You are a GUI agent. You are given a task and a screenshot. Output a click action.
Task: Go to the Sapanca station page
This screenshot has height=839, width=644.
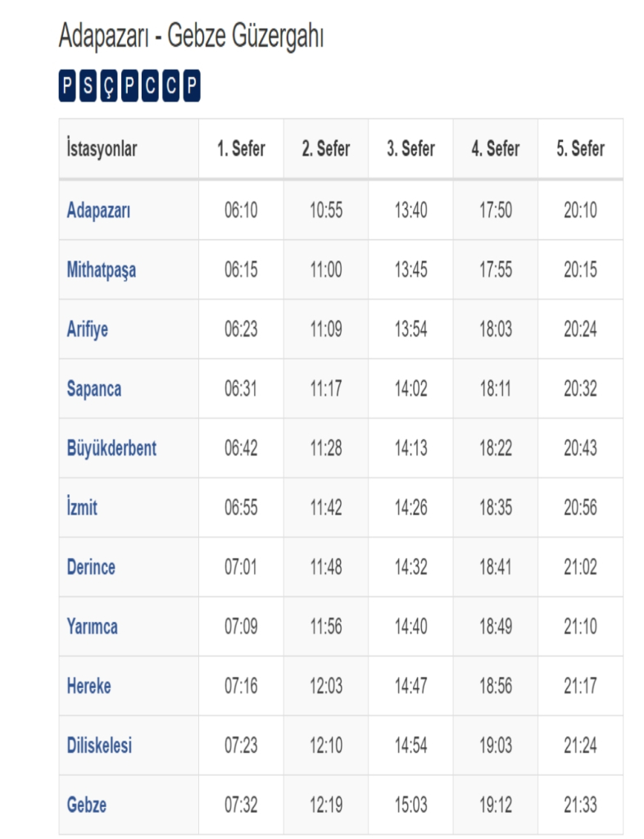point(93,388)
